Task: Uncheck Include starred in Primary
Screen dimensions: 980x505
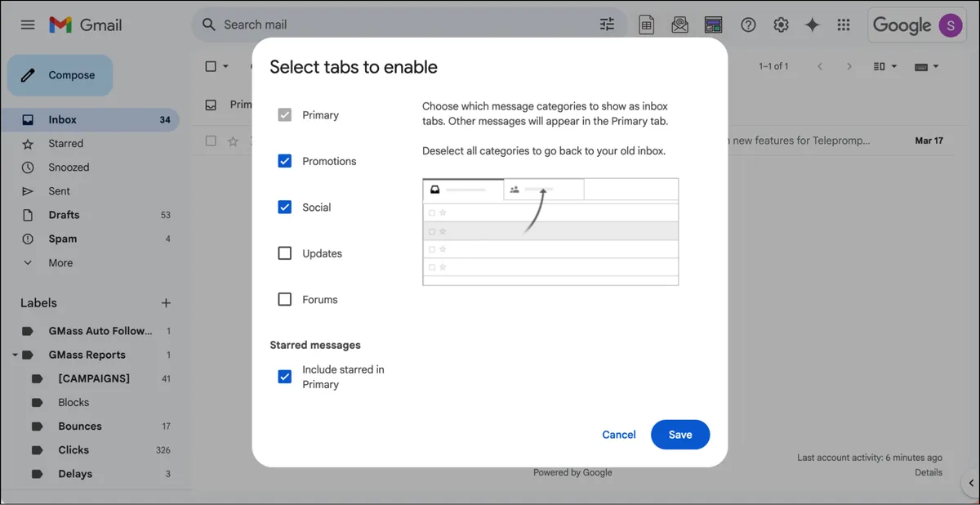Action: (285, 377)
